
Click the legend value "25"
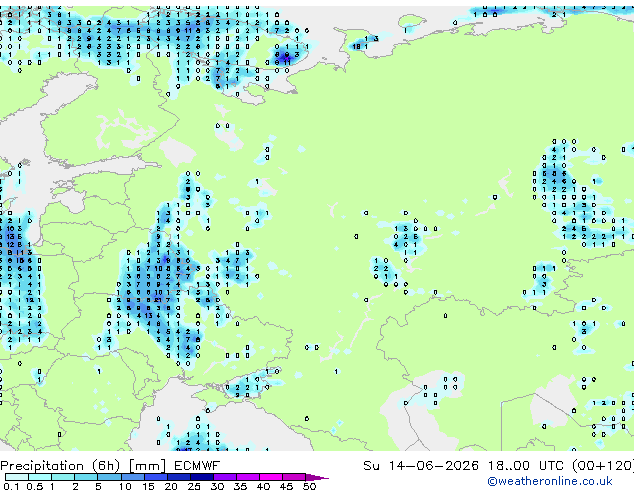tap(194, 486)
